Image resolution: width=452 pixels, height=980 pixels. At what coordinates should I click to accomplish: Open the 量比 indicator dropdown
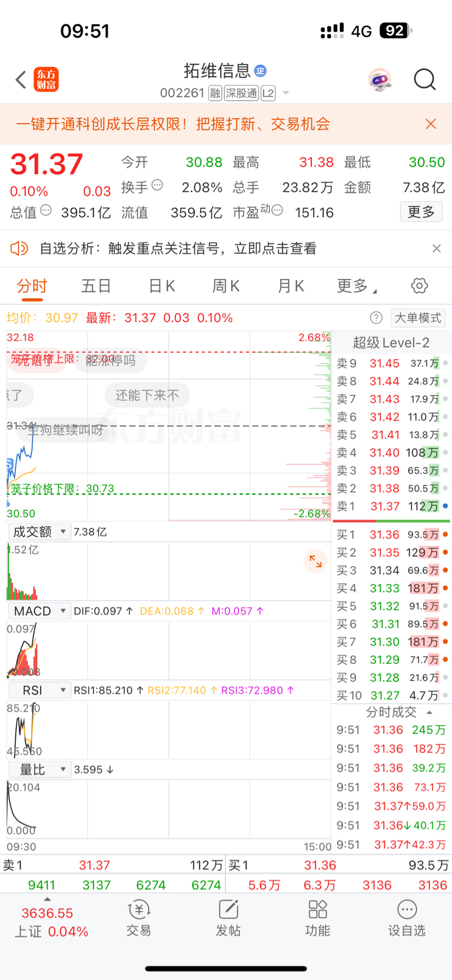pyautogui.click(x=39, y=770)
